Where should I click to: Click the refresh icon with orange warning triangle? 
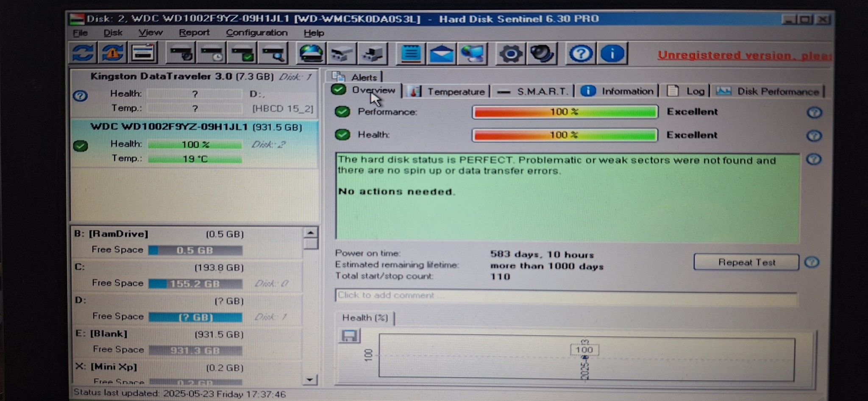(x=112, y=53)
